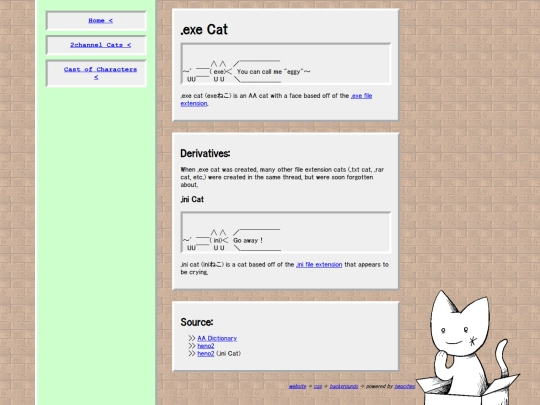The image size is (540, 405).
Task: Click the Source: heading
Action: pyautogui.click(x=197, y=322)
